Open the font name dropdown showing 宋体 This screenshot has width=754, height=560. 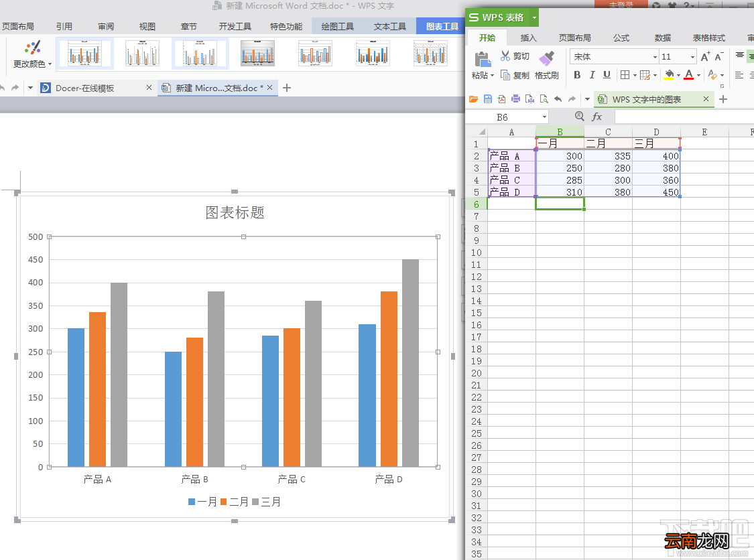[655, 57]
